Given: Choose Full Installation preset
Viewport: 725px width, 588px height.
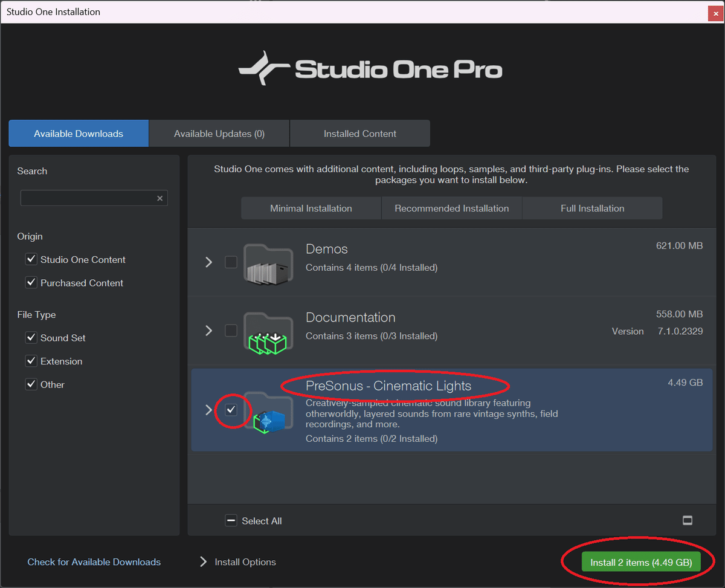Looking at the screenshot, I should click(x=593, y=208).
